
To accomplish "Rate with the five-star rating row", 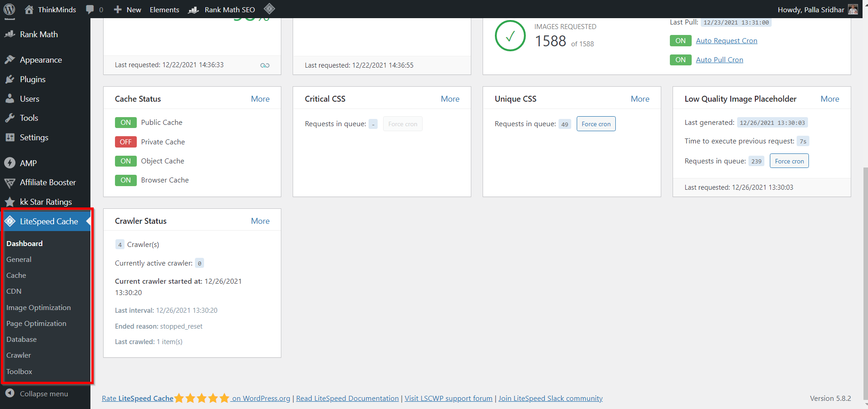I will click(x=202, y=399).
